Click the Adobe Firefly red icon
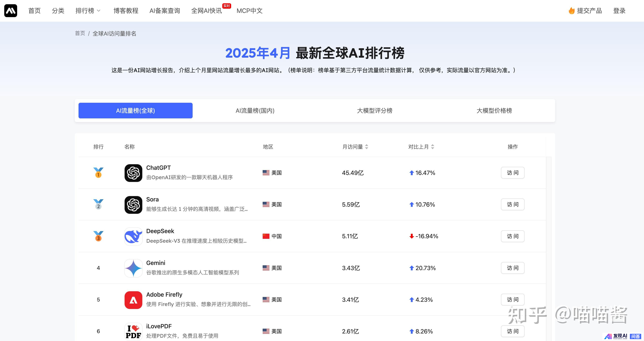This screenshot has height=341, width=644. 133,300
